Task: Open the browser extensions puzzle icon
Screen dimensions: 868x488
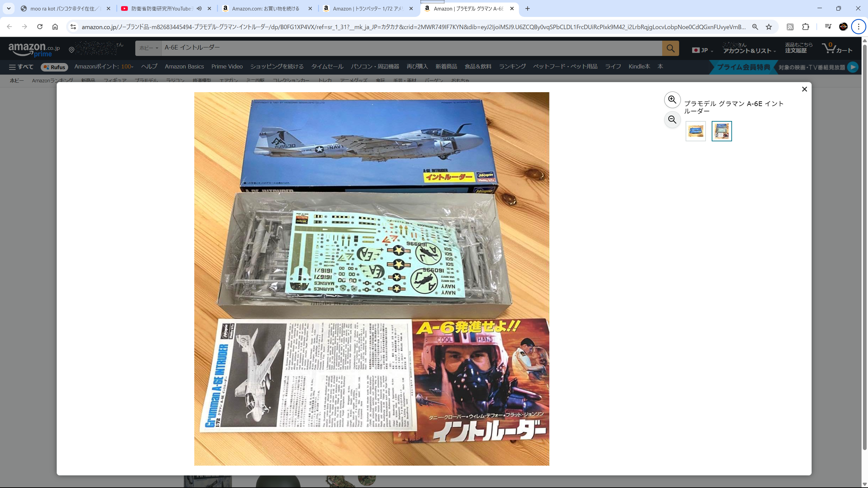Action: click(x=806, y=27)
